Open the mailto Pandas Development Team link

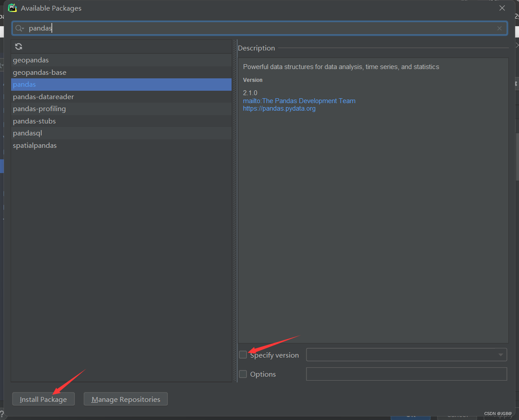click(299, 101)
